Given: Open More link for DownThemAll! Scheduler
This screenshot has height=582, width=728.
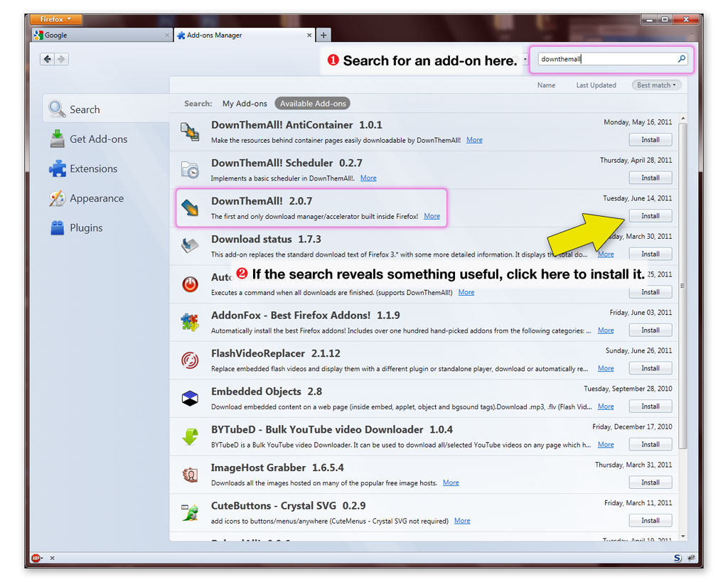Looking at the screenshot, I should [368, 178].
